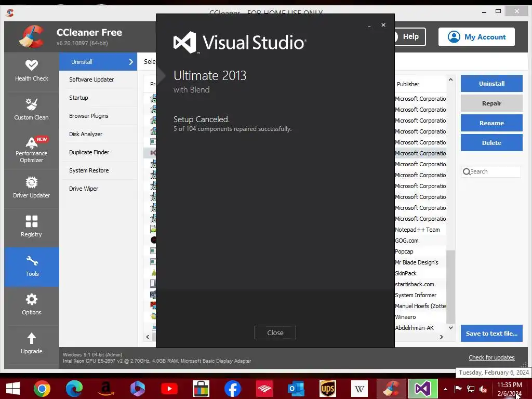The image size is (532, 399).
Task: Select the Popcap publisher row
Action: click(420, 251)
